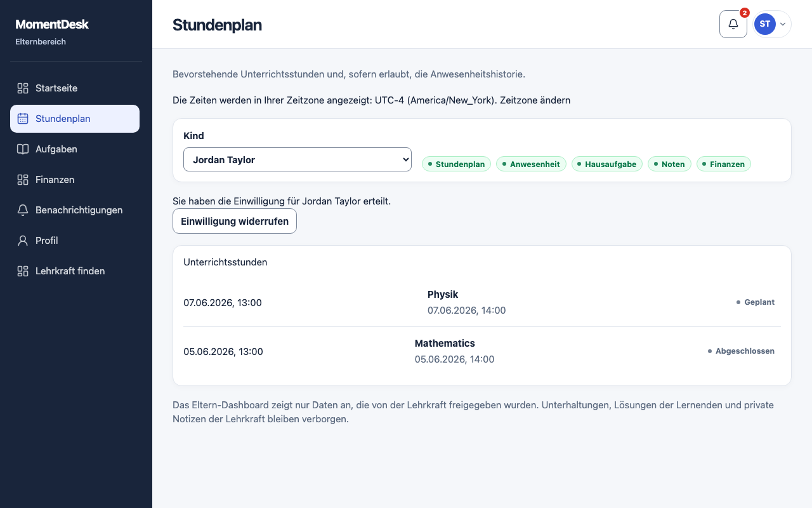The height and width of the screenshot is (508, 812).
Task: Click the Elternbereich label
Action: point(41,42)
